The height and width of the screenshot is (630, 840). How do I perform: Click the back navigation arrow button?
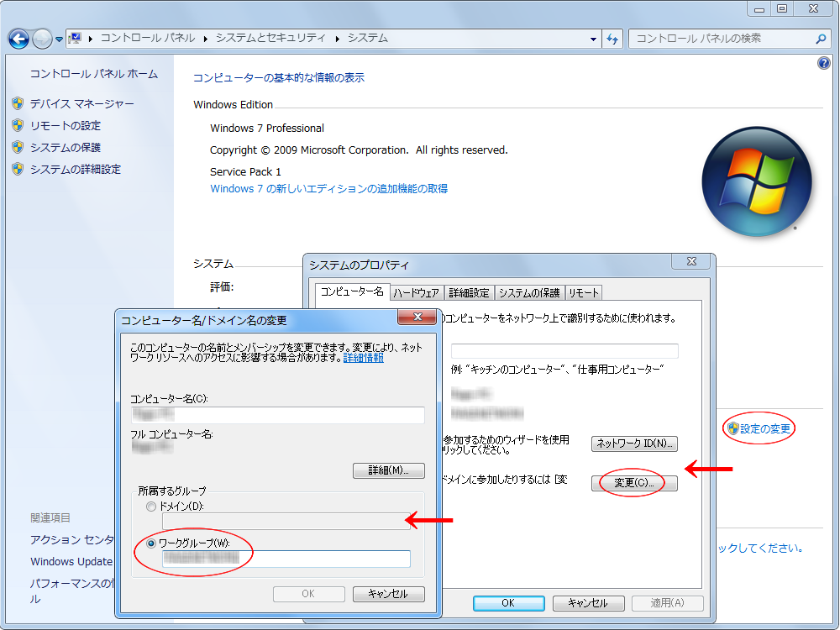[18, 39]
